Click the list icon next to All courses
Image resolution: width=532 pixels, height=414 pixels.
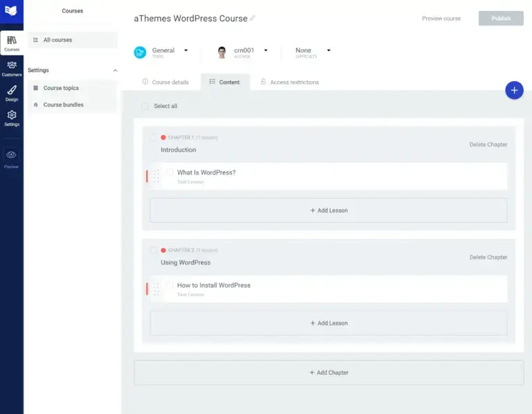[35, 39]
